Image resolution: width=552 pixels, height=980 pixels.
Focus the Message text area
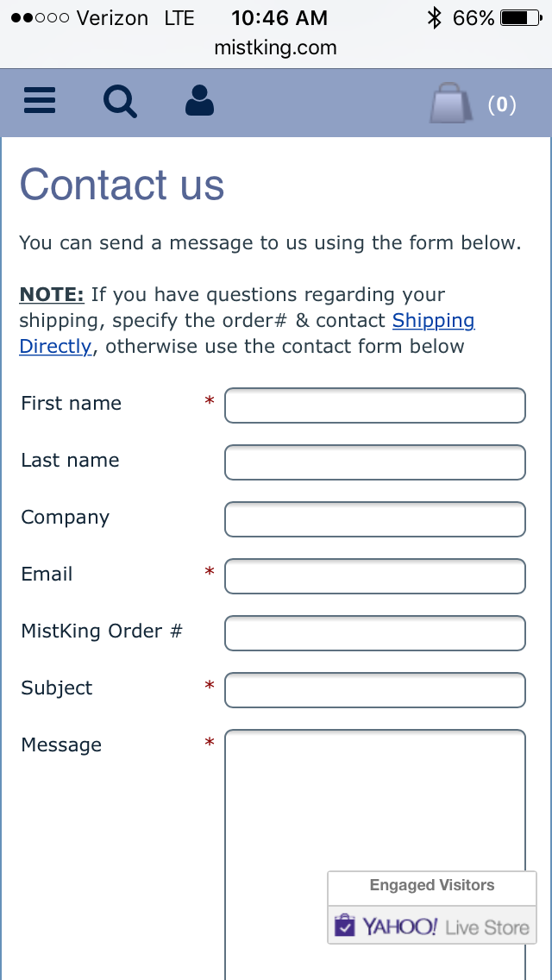pos(375,854)
